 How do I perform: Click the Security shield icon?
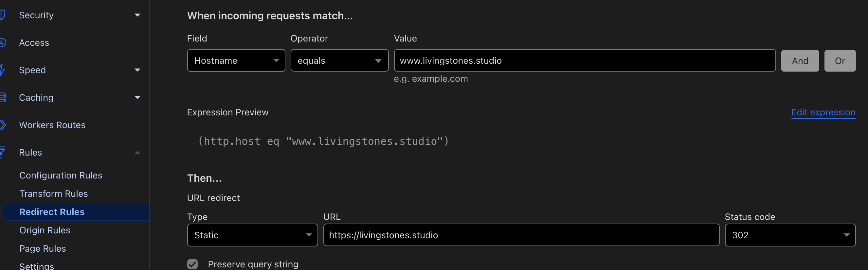point(3,15)
